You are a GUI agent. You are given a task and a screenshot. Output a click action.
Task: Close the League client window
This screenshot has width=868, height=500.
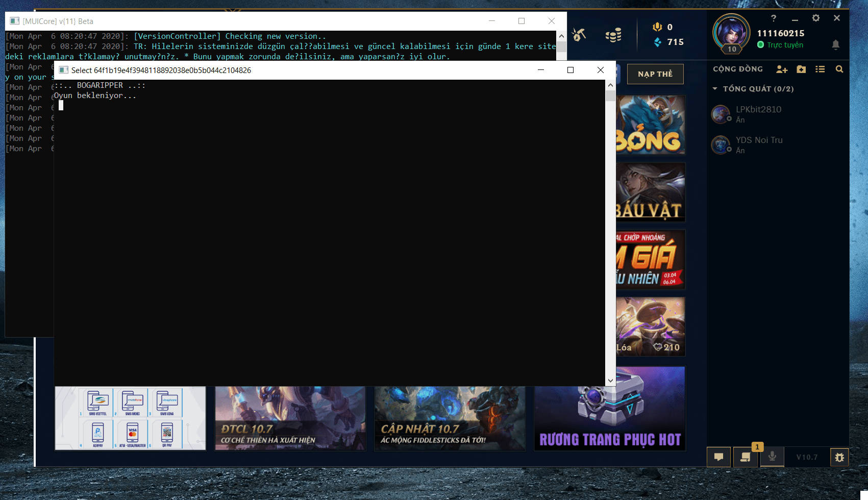pyautogui.click(x=837, y=18)
